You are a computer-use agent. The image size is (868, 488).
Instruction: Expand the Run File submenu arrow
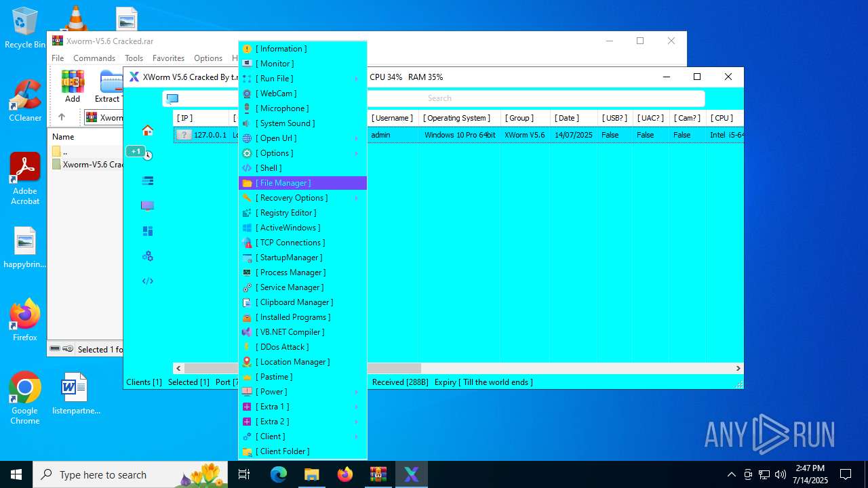[356, 79]
